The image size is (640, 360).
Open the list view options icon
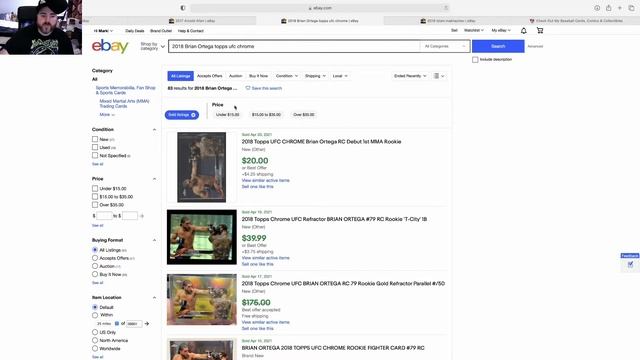coord(439,76)
